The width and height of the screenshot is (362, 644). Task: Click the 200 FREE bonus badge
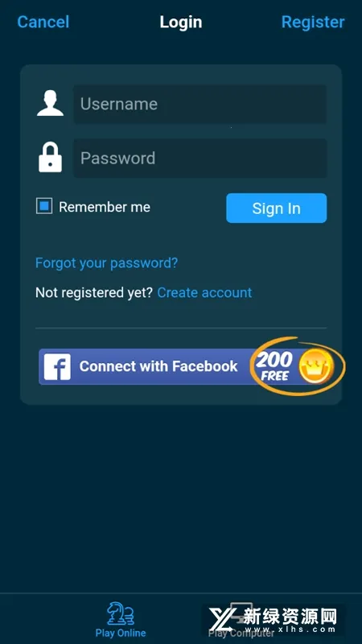click(274, 366)
